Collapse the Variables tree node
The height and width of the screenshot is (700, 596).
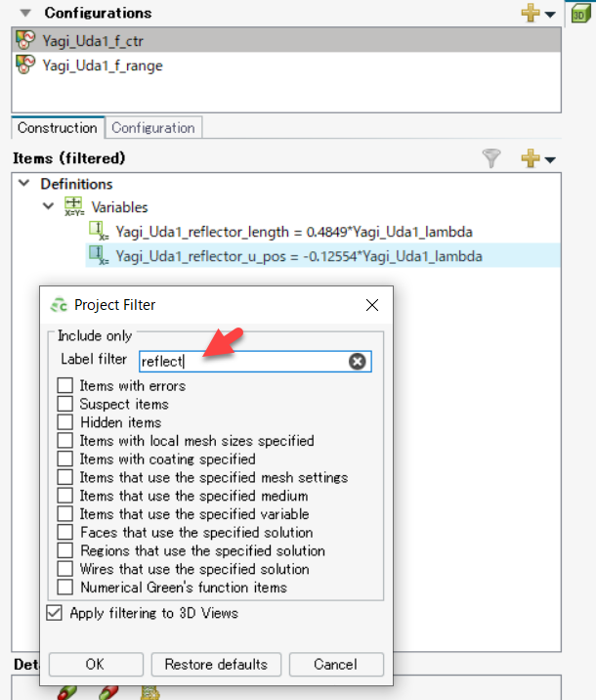click(x=48, y=206)
